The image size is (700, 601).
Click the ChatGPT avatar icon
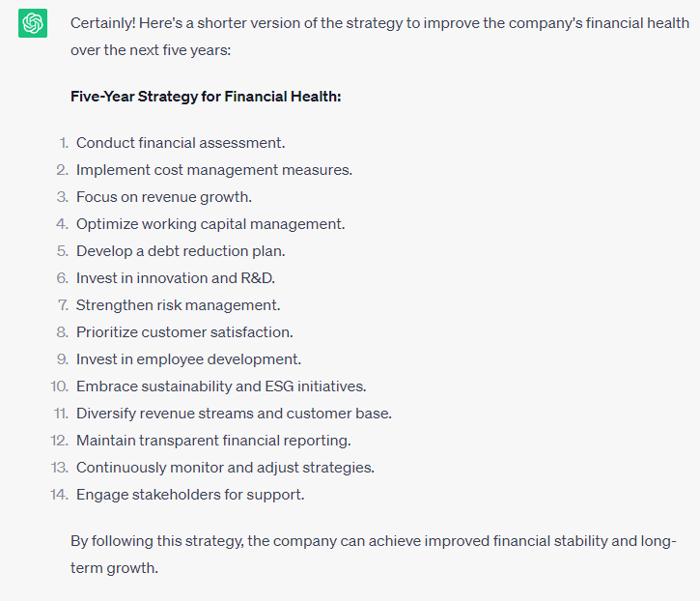(33, 23)
